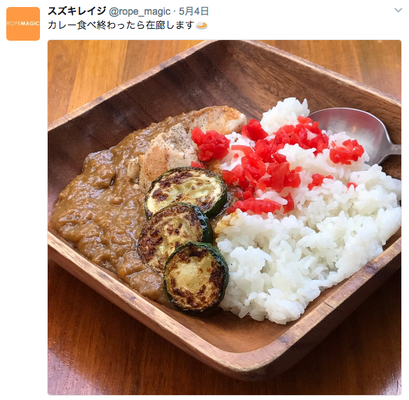Click the bottom grilled zucchini slice
Image resolution: width=409 pixels, height=400 pixels.
197,277
